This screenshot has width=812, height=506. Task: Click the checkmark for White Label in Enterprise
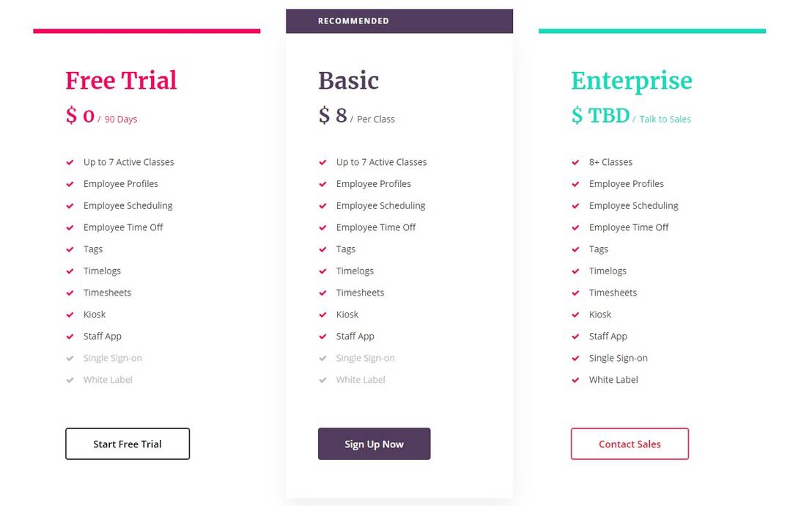575,380
